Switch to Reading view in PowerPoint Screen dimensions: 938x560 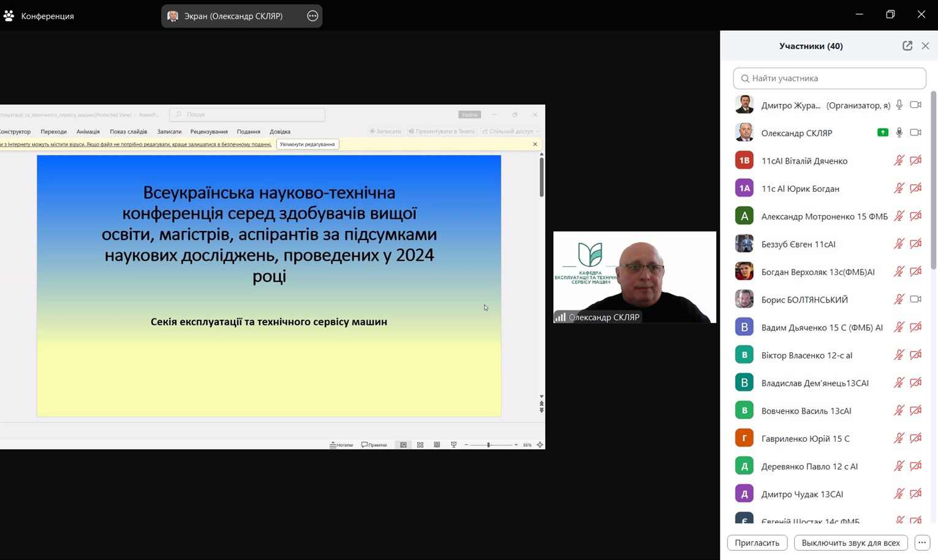click(437, 444)
